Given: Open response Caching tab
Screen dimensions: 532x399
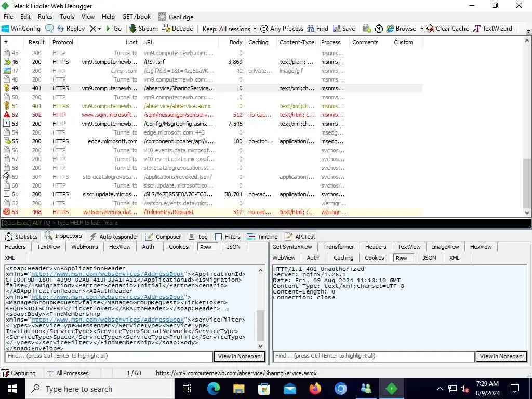Looking at the screenshot, I should [x=343, y=258].
